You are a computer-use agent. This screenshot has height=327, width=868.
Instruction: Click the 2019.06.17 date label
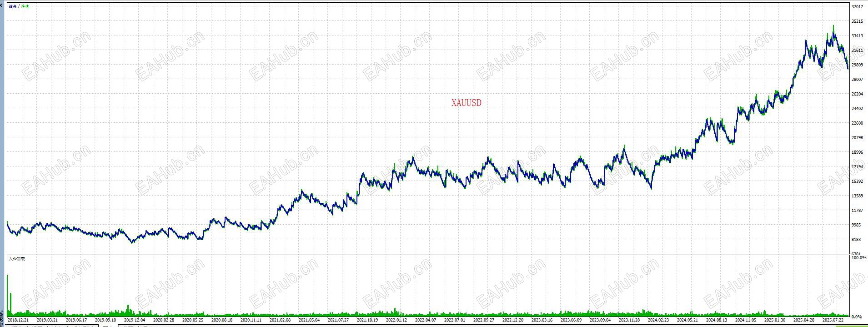pyautogui.click(x=76, y=320)
